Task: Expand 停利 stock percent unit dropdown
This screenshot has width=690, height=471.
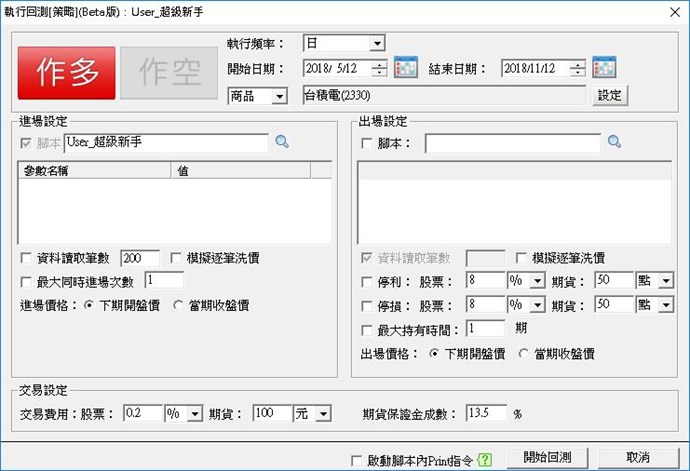Action: pos(537,280)
